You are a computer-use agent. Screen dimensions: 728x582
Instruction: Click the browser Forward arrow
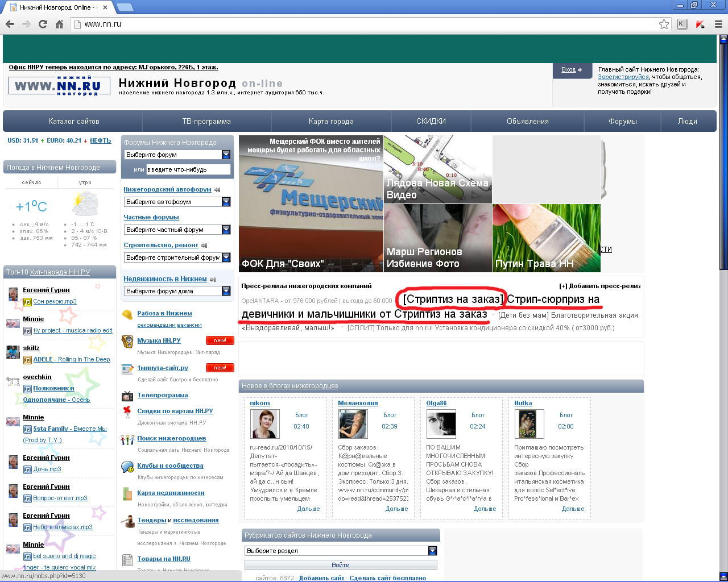tap(26, 24)
